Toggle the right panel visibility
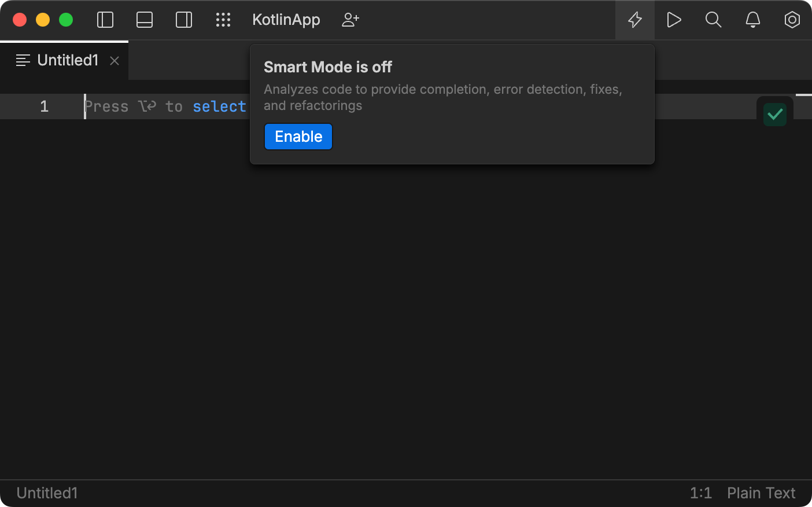812x507 pixels. pyautogui.click(x=183, y=20)
